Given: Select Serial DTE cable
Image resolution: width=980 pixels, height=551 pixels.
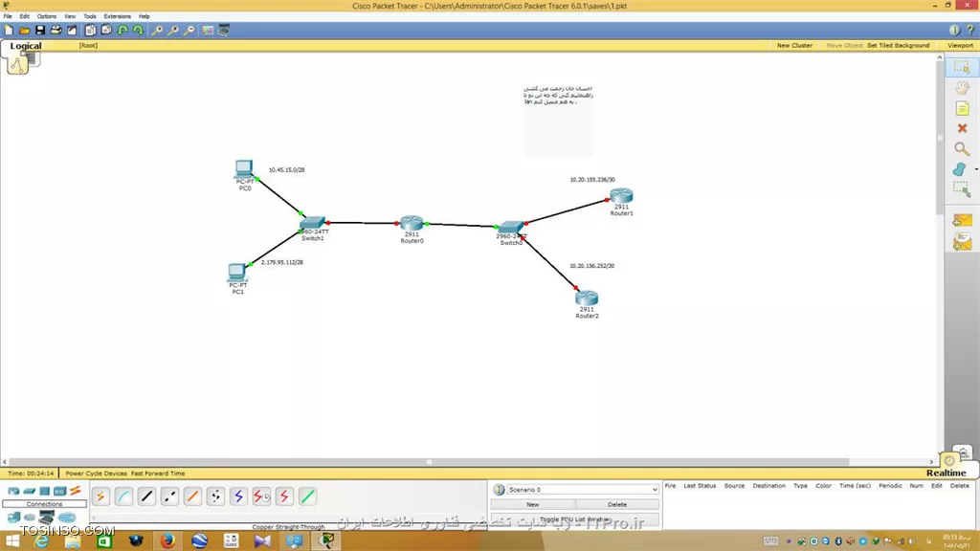Looking at the screenshot, I should pyautogui.click(x=284, y=496).
